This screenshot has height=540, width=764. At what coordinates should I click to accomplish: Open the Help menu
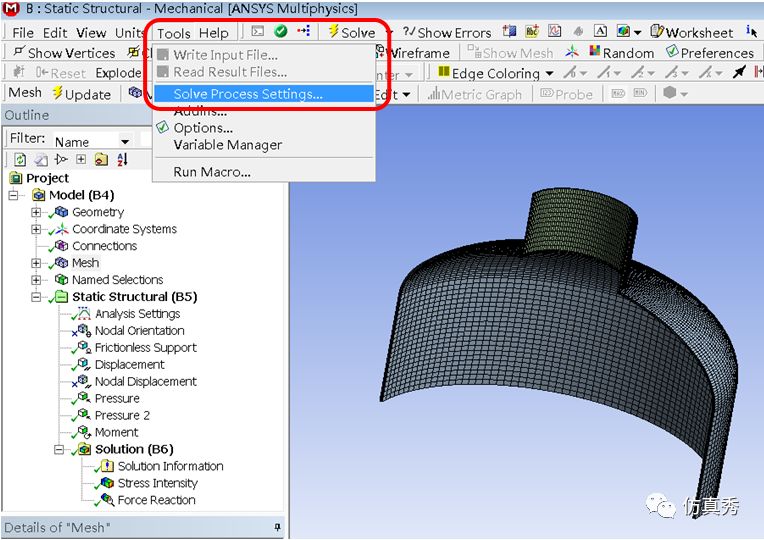[213, 33]
